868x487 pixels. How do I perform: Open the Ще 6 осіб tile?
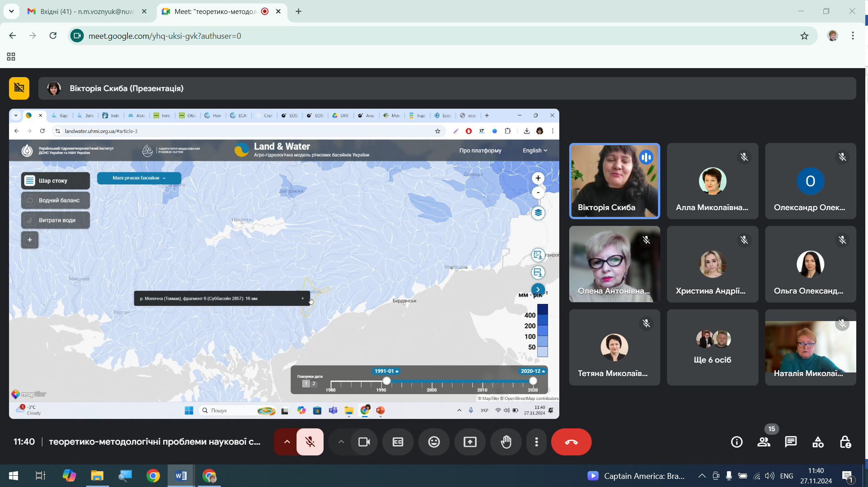(x=712, y=347)
